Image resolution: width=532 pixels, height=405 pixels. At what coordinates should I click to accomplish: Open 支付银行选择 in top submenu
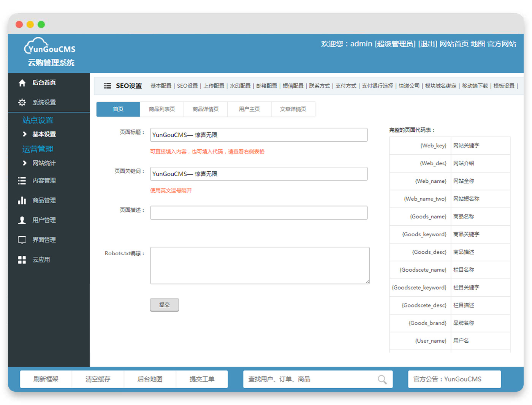click(377, 86)
